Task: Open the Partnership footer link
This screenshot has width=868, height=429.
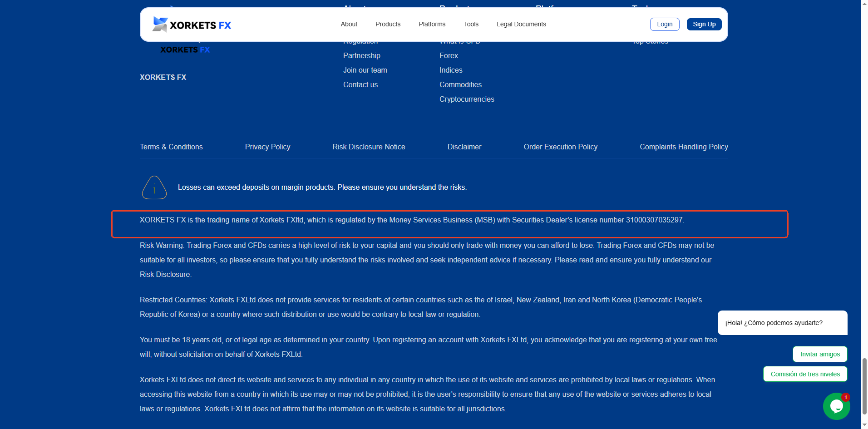Action: click(x=362, y=55)
